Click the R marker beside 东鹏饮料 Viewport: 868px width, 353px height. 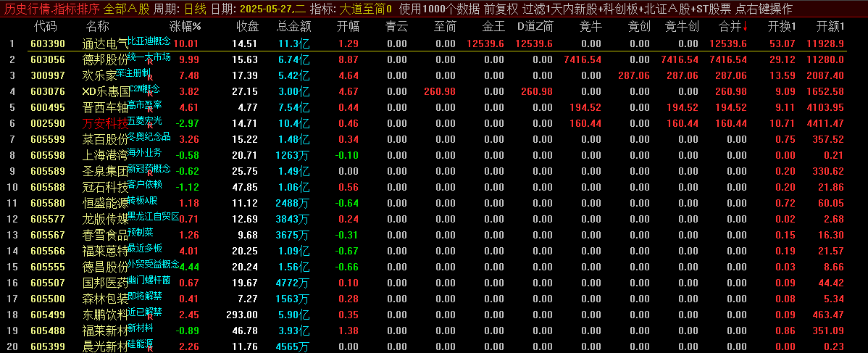coord(149,317)
